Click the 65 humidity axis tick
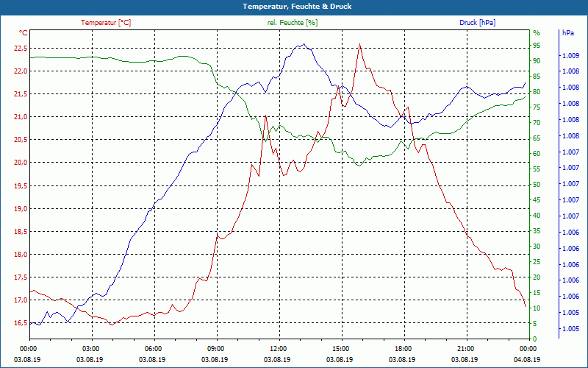The image size is (588, 368). (537, 138)
